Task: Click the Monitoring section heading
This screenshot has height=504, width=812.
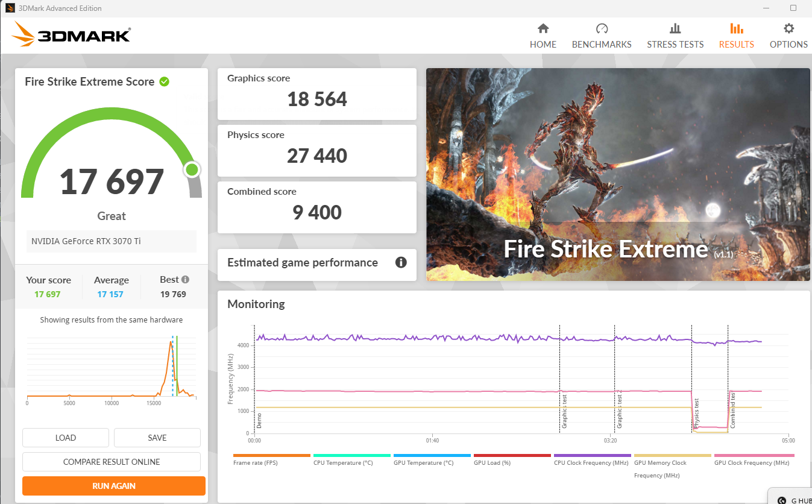Action: [x=256, y=304]
